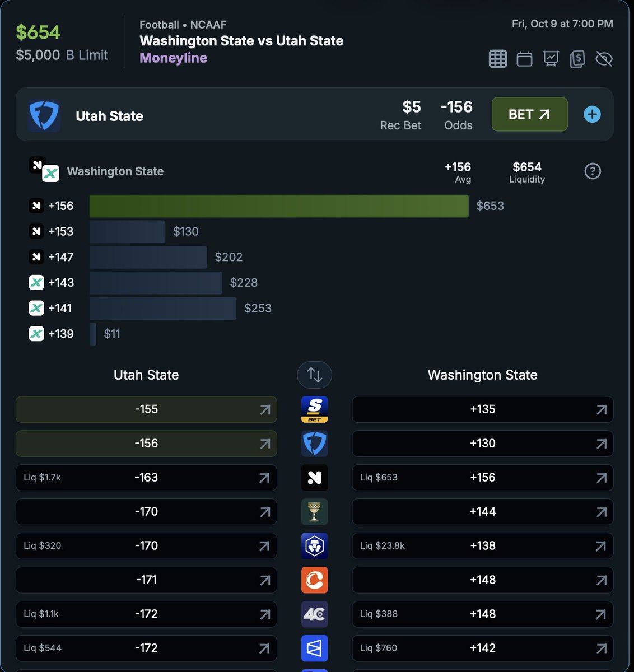Click the Washington State +130 odds row
The height and width of the screenshot is (672, 634).
pos(482,444)
